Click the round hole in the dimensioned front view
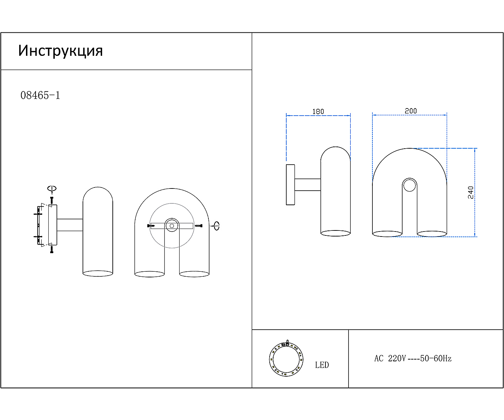Image resolution: width=504 pixels, height=420 pixels. 409,185
